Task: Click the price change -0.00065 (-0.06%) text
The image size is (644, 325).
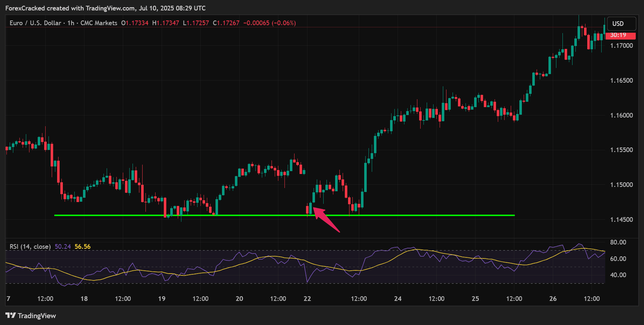Action: click(x=269, y=23)
